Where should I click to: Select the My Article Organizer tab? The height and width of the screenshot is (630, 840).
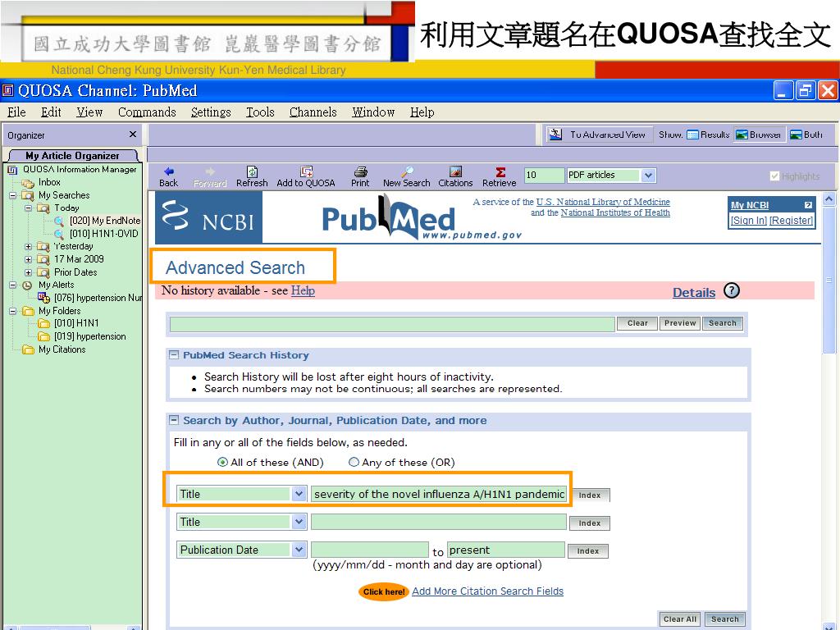(x=73, y=155)
